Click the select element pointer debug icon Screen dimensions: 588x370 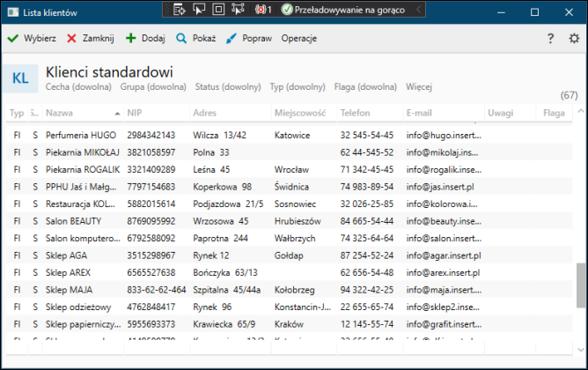tap(199, 10)
